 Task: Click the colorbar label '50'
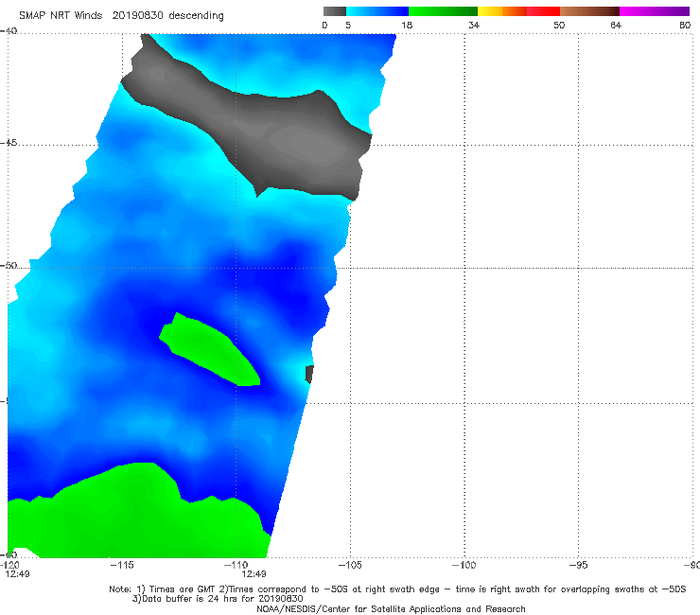pos(559,26)
